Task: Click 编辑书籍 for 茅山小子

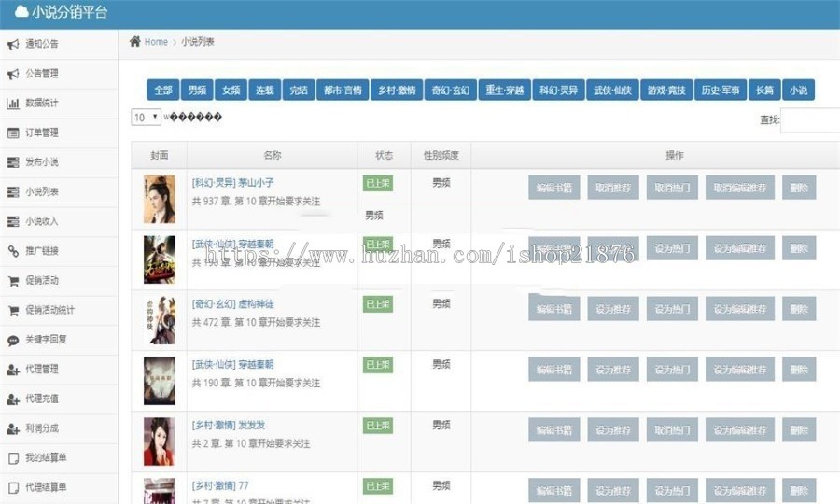Action: (x=553, y=188)
